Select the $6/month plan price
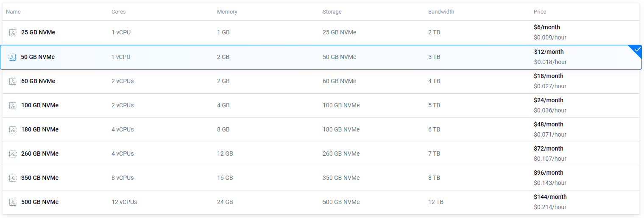 pos(546,27)
